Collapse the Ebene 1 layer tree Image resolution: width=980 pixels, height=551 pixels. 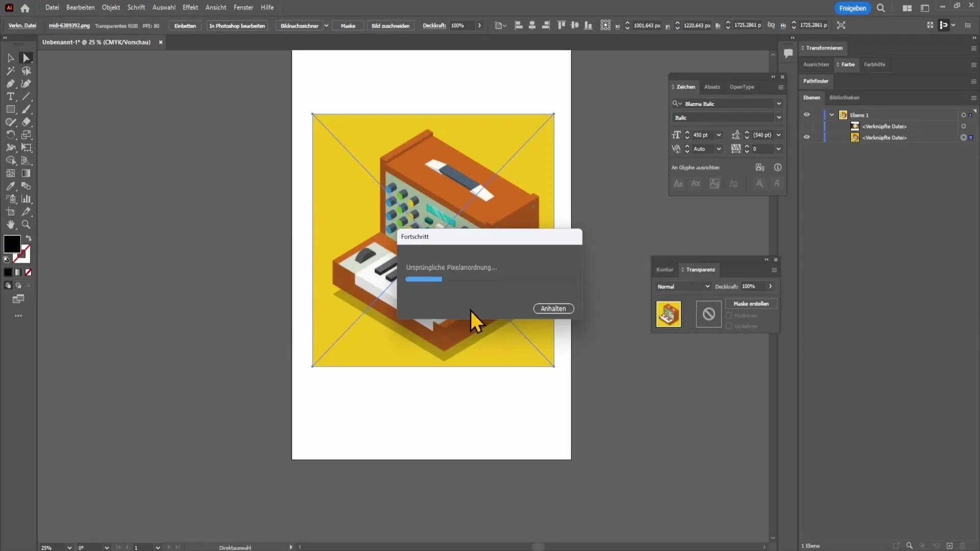(x=831, y=115)
